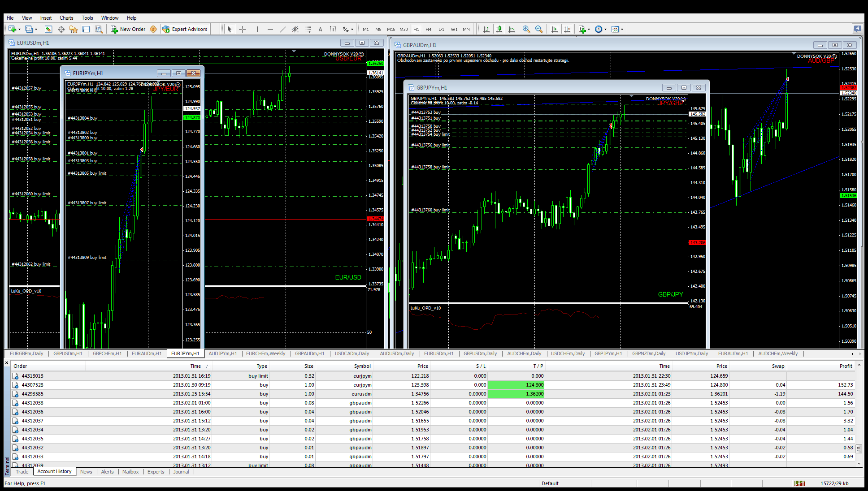The height and width of the screenshot is (491, 868).
Task: Toggle the Terminal panel icon
Action: click(86, 29)
